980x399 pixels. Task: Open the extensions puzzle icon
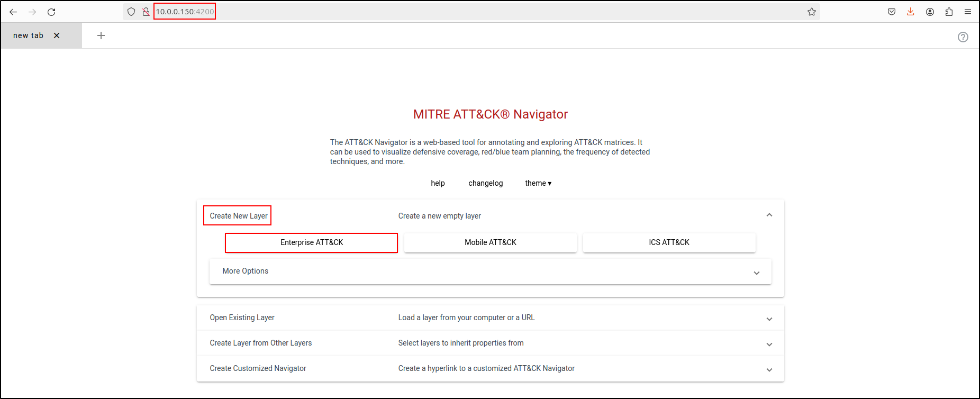pos(949,12)
